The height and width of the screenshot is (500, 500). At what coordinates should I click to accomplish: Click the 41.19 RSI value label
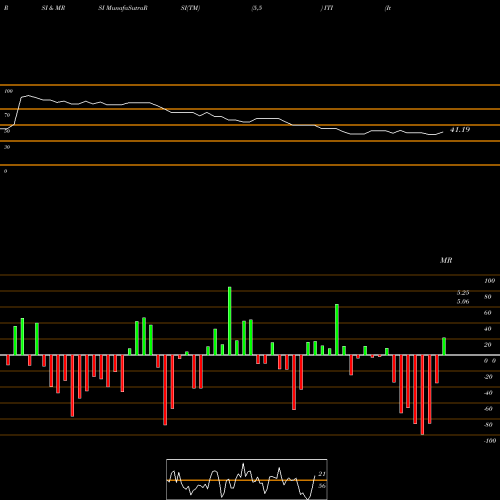(x=460, y=130)
